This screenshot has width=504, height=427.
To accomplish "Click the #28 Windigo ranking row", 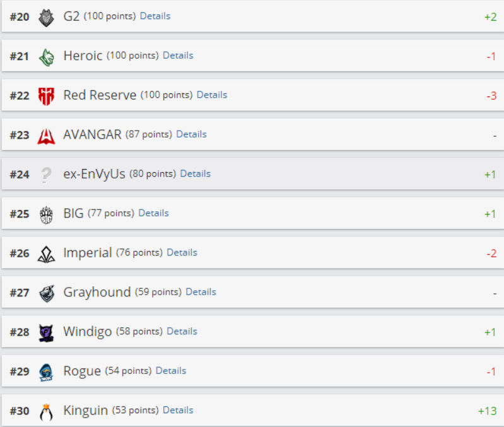I will pos(253,331).
